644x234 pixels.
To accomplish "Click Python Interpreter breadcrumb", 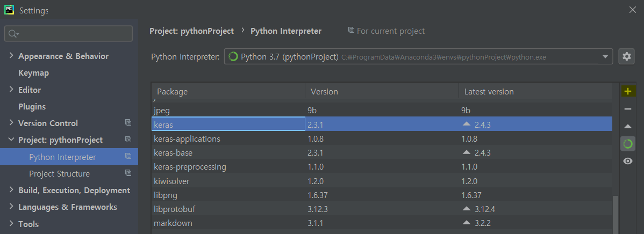I will (286, 31).
